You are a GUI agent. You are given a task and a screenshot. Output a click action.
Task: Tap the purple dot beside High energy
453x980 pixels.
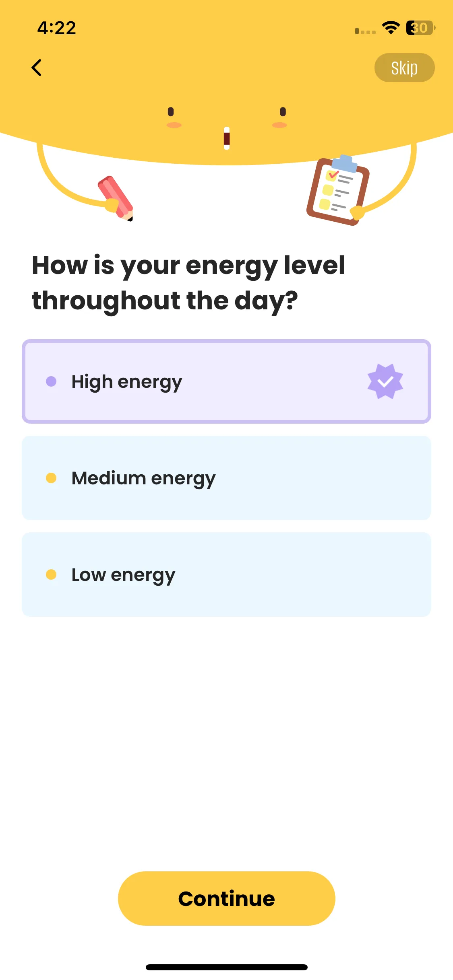[x=51, y=381]
